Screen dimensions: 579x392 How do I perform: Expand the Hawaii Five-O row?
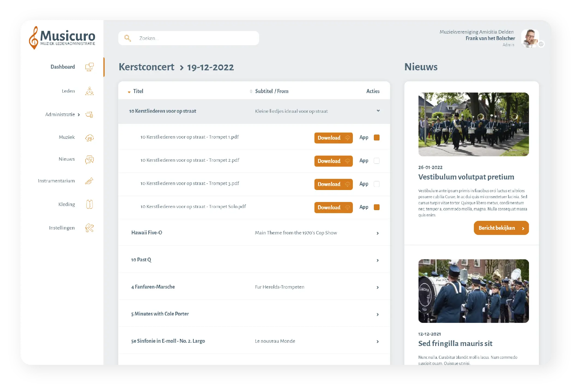pos(378,233)
